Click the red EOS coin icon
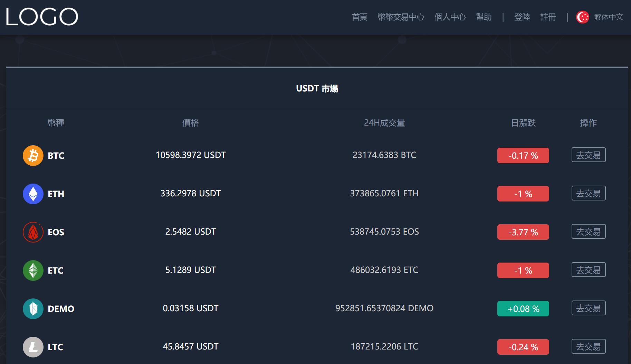Image resolution: width=631 pixels, height=364 pixels. pyautogui.click(x=33, y=232)
